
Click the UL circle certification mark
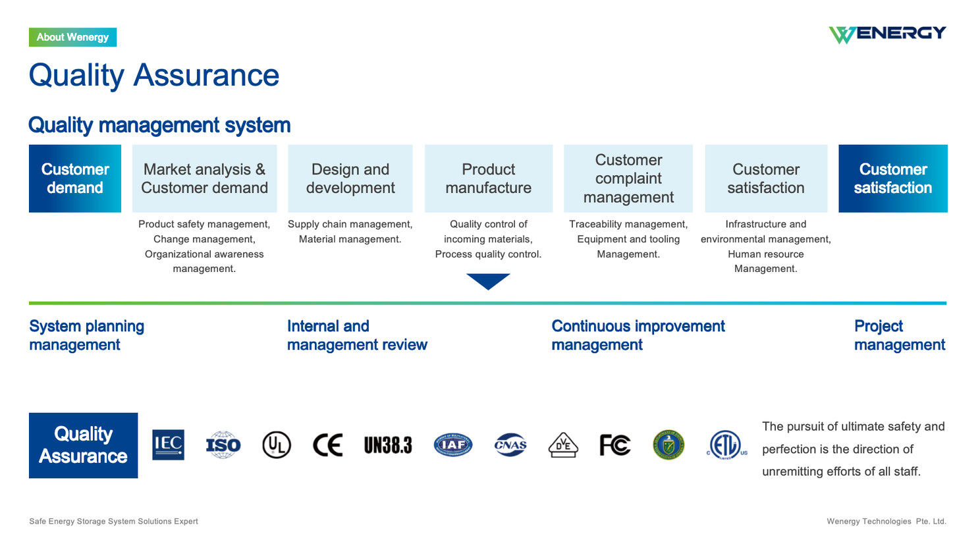[276, 445]
